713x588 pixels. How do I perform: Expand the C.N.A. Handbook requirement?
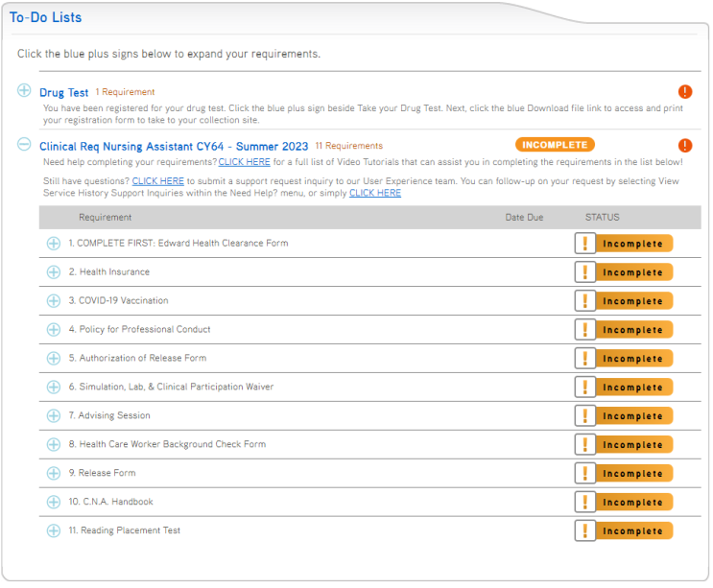point(54,502)
